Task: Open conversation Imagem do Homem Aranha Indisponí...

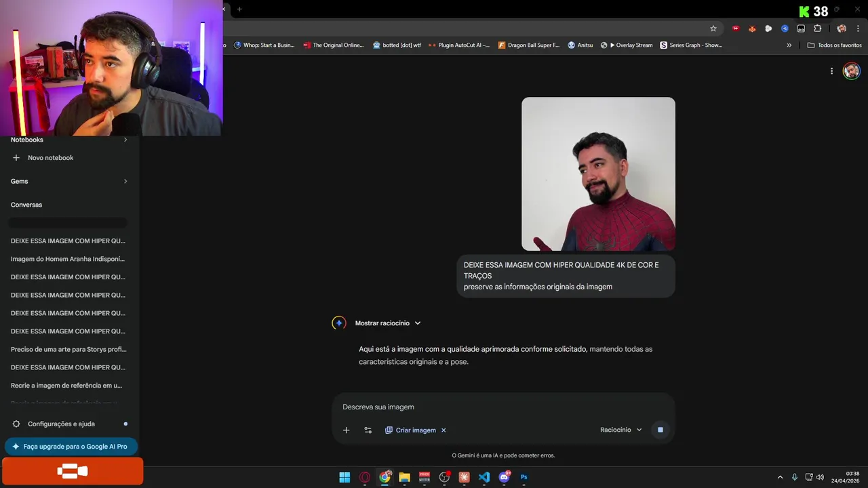Action: (68, 259)
